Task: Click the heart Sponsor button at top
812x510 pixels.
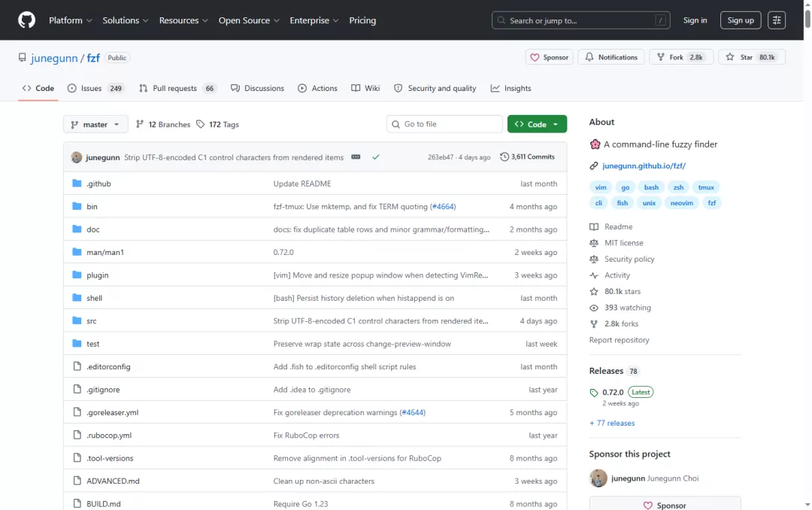Action: pos(549,57)
